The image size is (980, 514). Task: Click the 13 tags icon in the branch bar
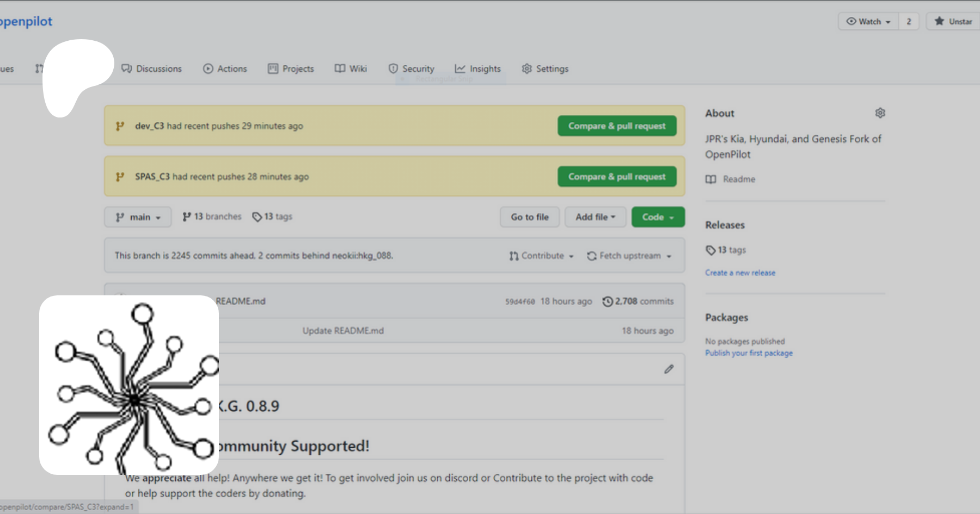tap(257, 217)
